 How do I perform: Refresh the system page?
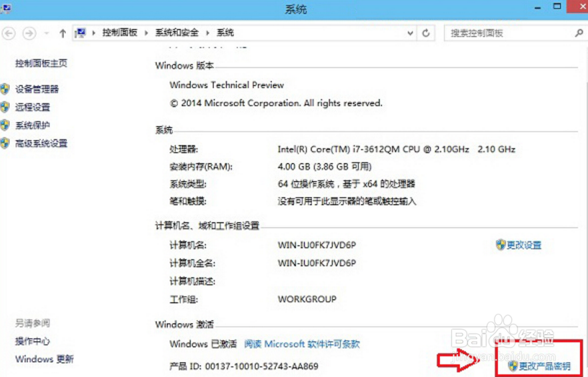[x=426, y=33]
